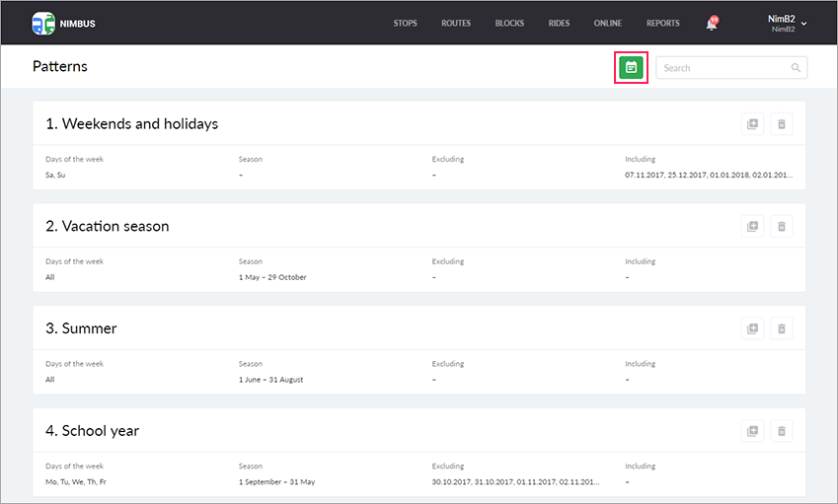Image resolution: width=838 pixels, height=504 pixels.
Task: Click the NIMBUS brand name
Action: pyautogui.click(x=78, y=24)
